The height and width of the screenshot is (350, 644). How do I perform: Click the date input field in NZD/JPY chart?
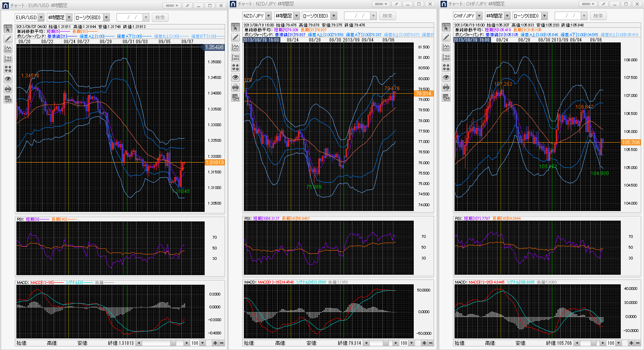357,16
